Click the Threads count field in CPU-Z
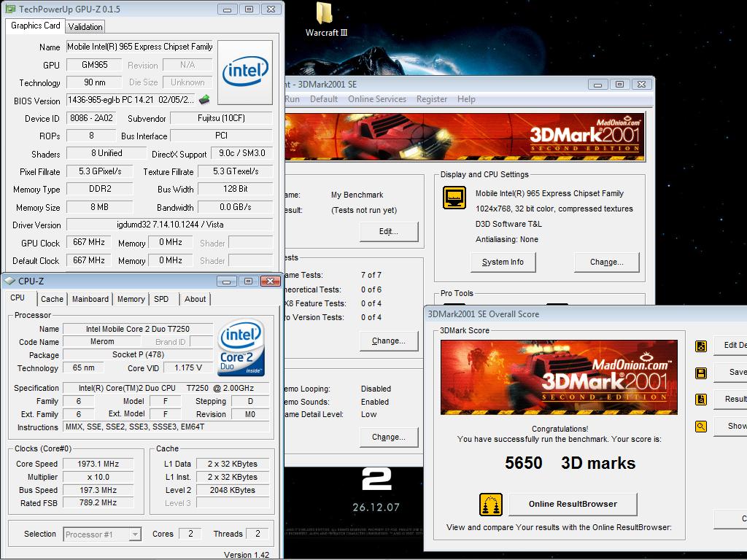Viewport: 747px width, 560px height. [258, 534]
